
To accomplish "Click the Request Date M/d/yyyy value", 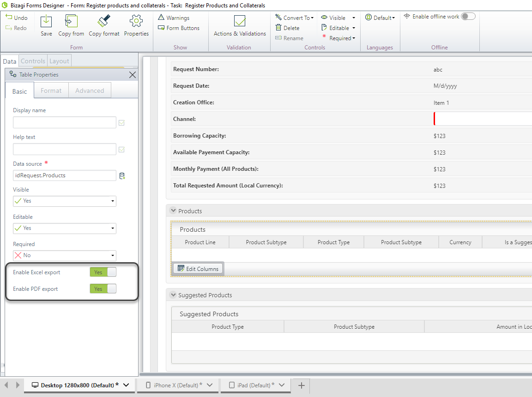I will (x=445, y=86).
